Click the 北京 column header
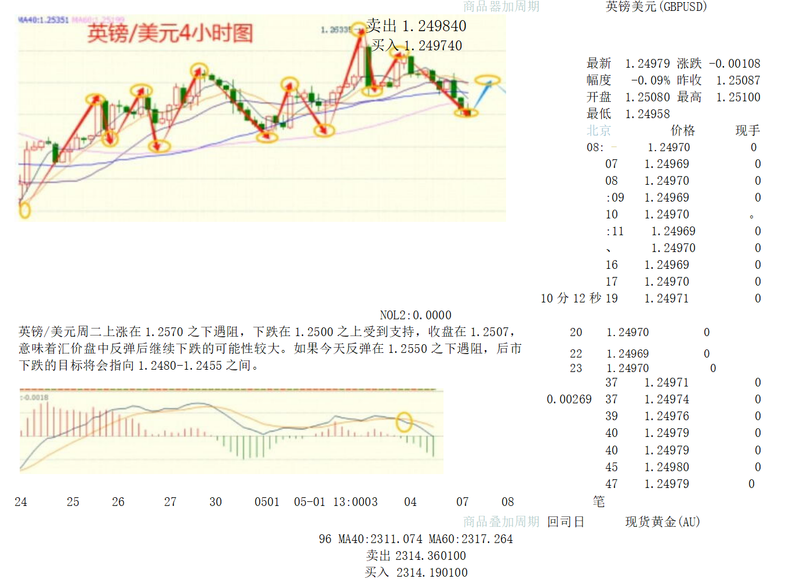 (598, 131)
